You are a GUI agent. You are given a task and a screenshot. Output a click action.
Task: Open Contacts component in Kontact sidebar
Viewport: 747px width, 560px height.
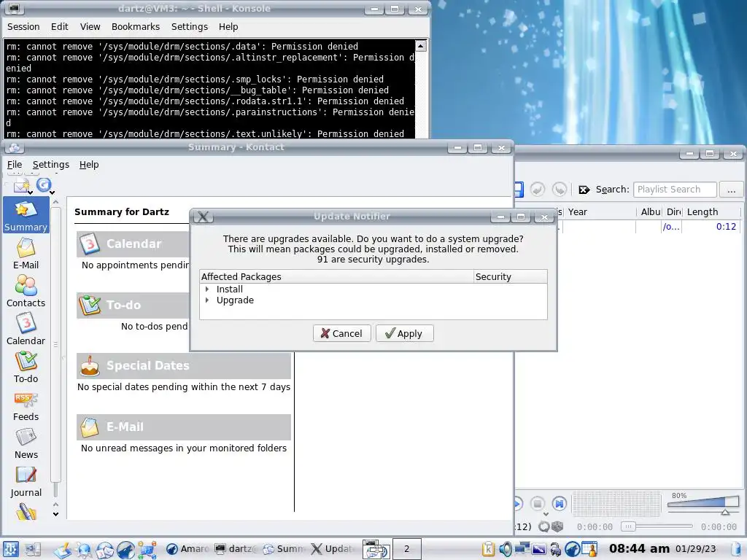(26, 292)
